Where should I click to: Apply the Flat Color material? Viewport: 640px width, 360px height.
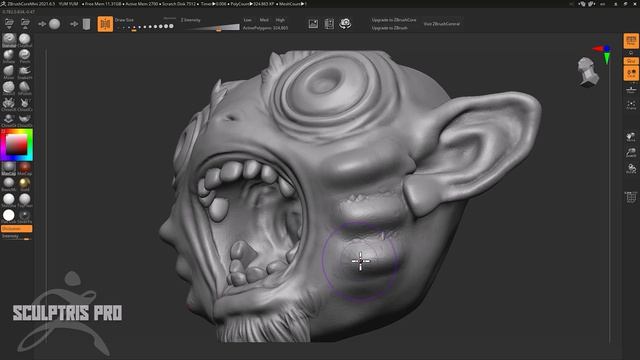(9, 216)
